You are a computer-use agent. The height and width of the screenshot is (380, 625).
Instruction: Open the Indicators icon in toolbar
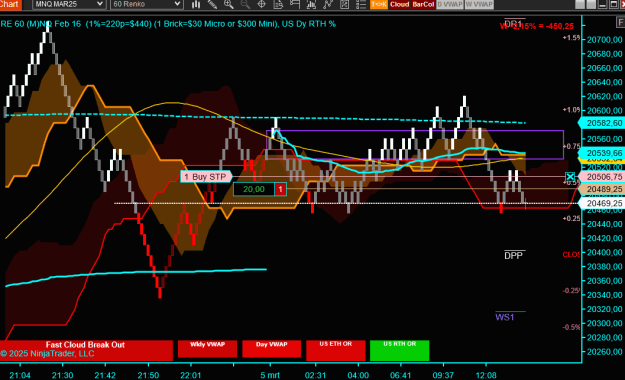(311, 4)
